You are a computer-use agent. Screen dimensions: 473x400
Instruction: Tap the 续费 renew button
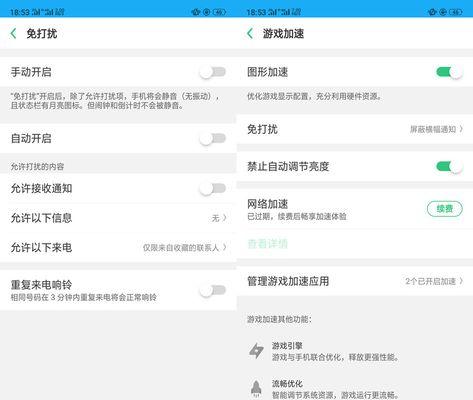pos(445,209)
